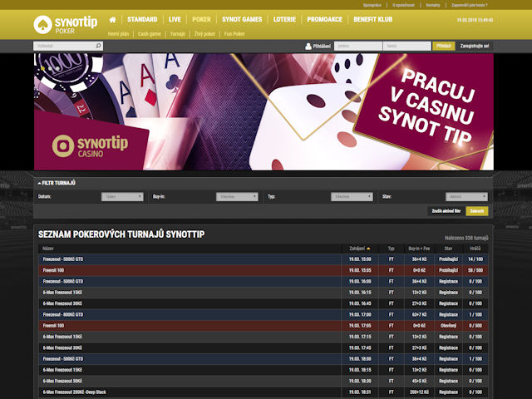Click the first link in the top bar
This screenshot has width=532, height=399.
[372, 5]
